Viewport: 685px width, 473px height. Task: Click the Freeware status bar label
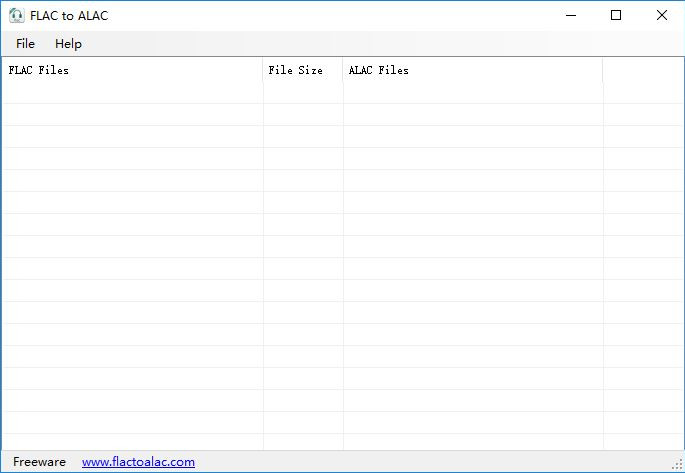(x=39, y=462)
